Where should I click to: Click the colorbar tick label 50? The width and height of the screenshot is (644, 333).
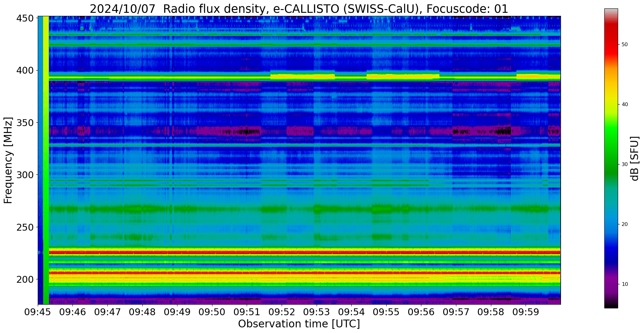pyautogui.click(x=625, y=45)
